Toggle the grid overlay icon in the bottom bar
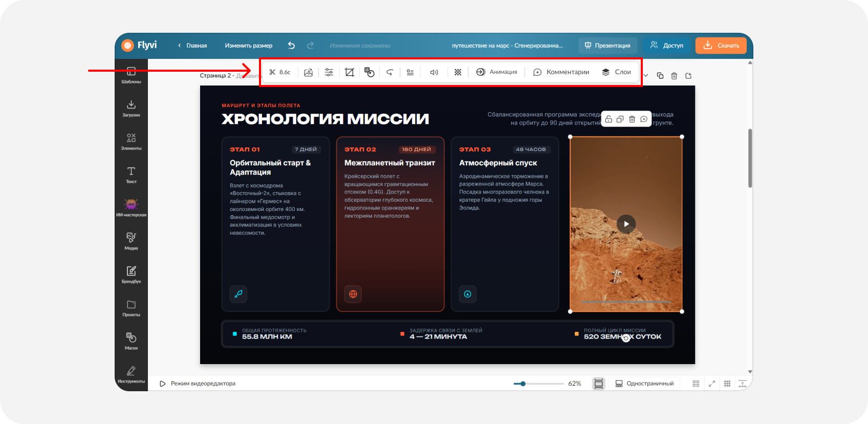The image size is (868, 424). [x=727, y=384]
